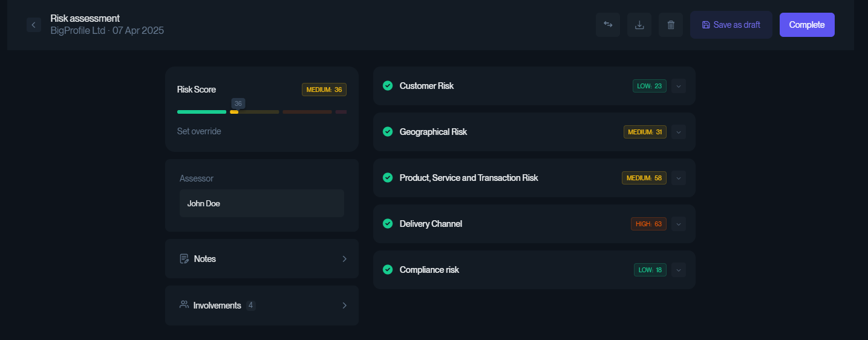Image resolution: width=868 pixels, height=340 pixels.
Task: Open the Notes panel row
Action: pyautogui.click(x=262, y=259)
